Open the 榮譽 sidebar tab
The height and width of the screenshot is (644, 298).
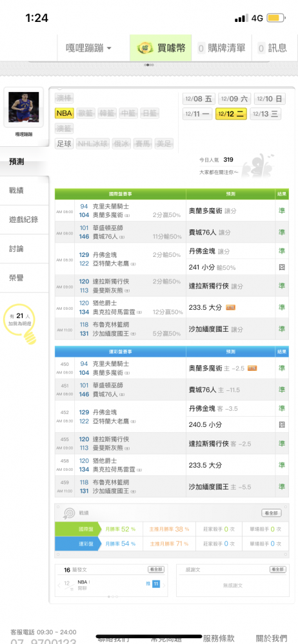tap(24, 278)
